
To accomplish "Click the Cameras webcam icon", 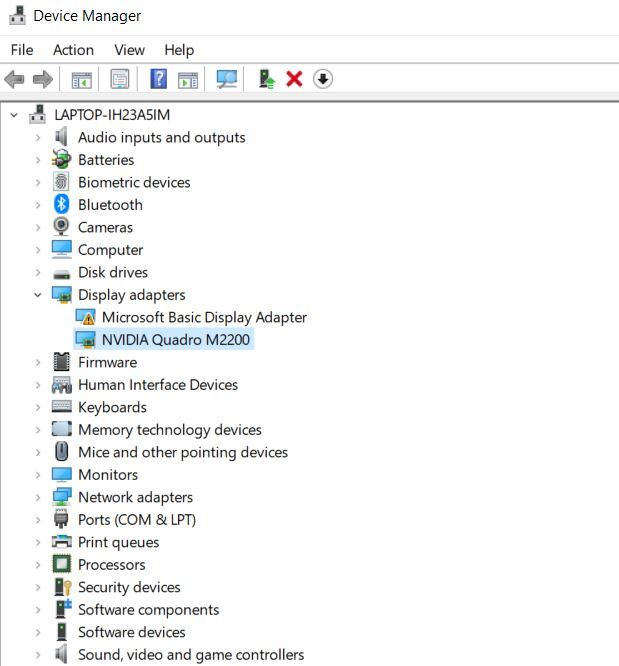I will click(61, 226).
